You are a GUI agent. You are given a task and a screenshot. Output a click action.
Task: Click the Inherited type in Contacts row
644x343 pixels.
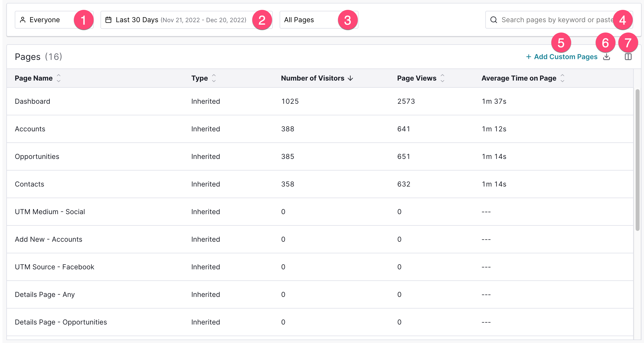pyautogui.click(x=205, y=184)
